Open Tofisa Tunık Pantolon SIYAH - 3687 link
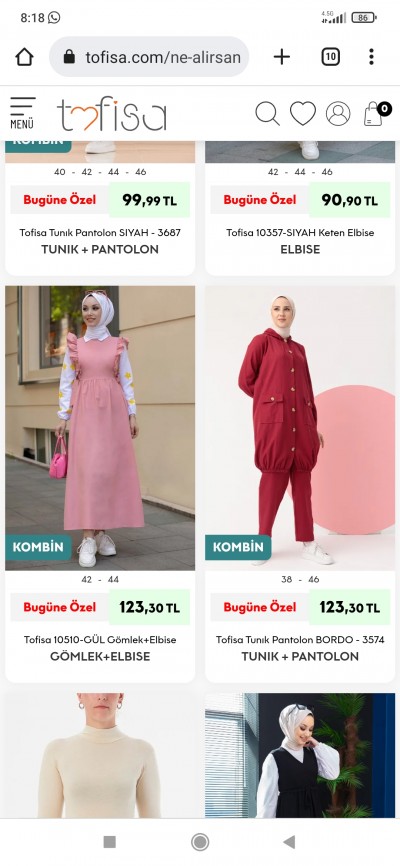The height and width of the screenshot is (866, 400). point(100,233)
